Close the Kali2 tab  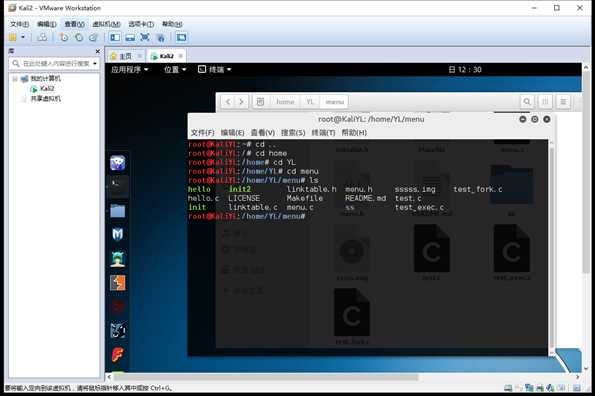click(181, 56)
